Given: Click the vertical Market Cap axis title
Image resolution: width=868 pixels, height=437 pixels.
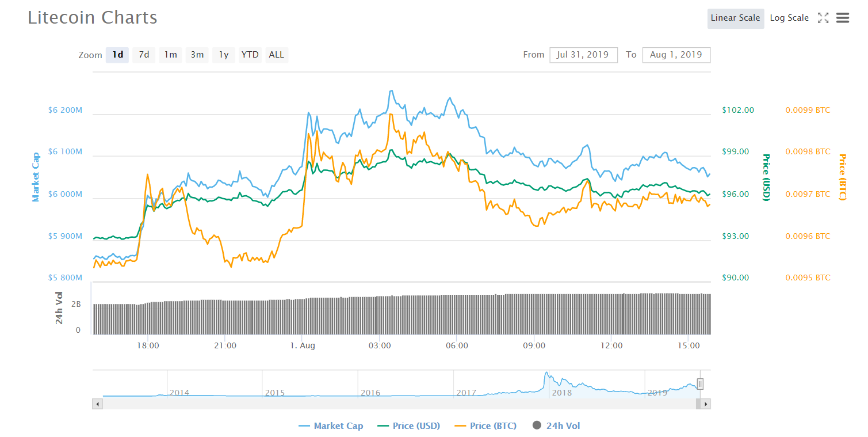Looking at the screenshot, I should click(36, 177).
